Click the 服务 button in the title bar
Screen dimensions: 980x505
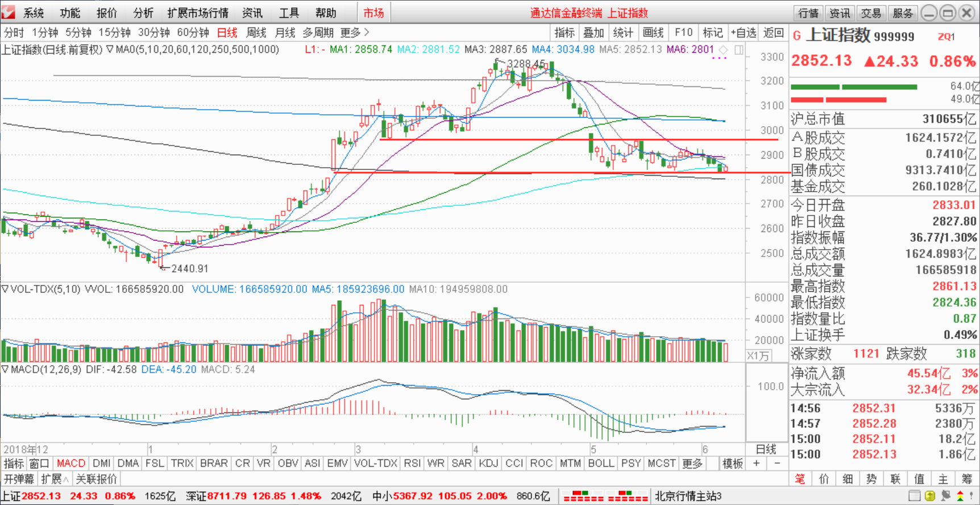click(902, 13)
